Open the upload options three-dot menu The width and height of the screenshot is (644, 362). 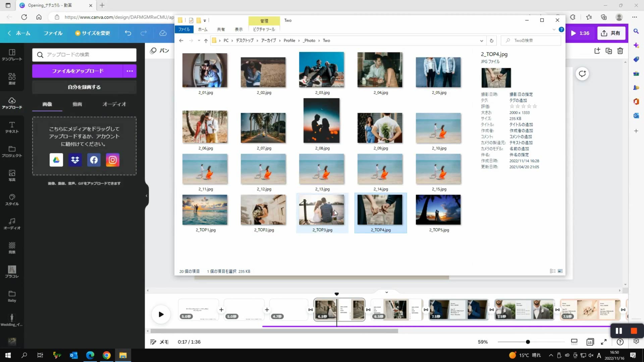coord(130,71)
